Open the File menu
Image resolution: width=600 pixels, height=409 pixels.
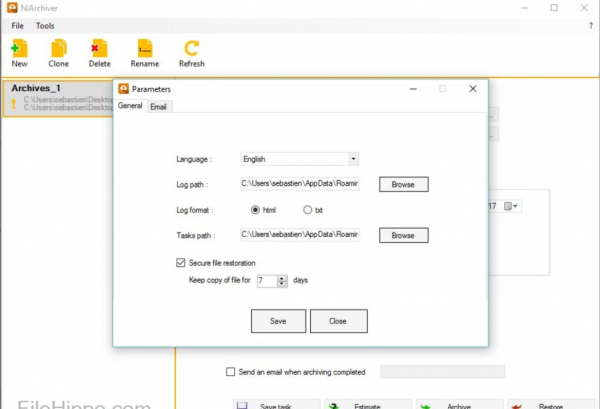click(17, 26)
